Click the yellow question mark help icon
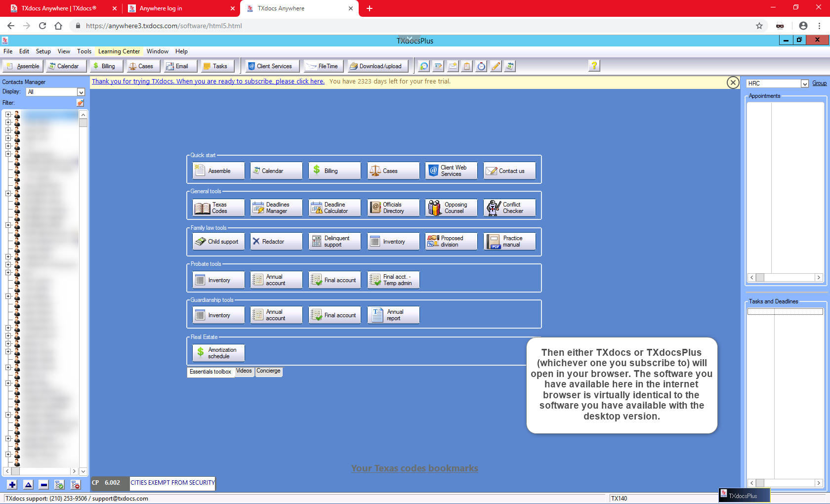The width and height of the screenshot is (830, 504). click(594, 65)
